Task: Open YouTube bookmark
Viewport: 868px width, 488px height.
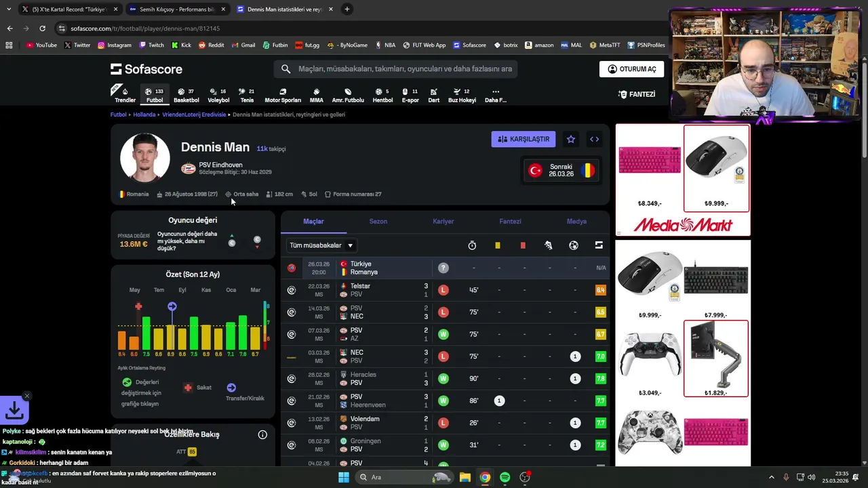Action: click(41, 45)
